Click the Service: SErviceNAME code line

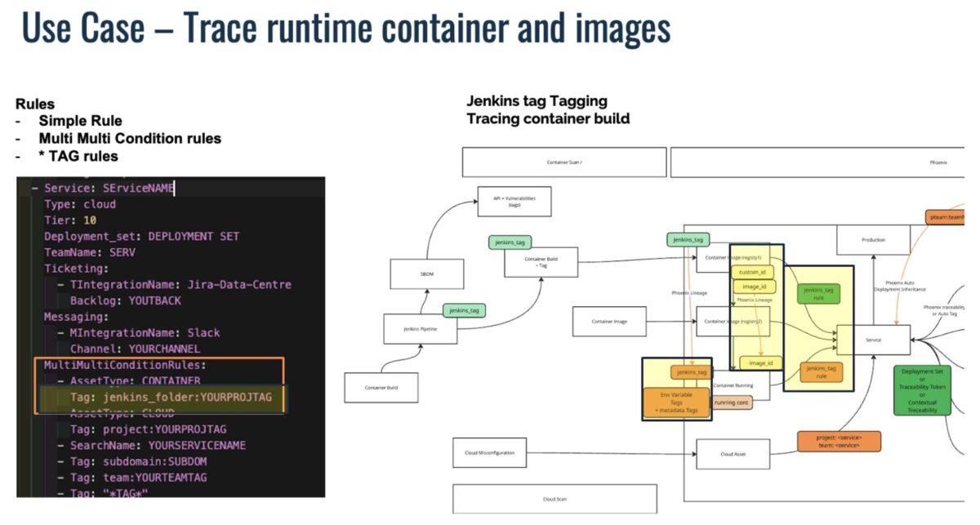[x=109, y=188]
